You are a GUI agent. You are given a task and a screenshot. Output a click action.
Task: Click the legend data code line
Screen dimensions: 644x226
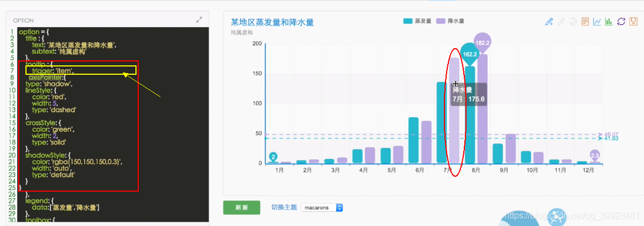(65, 208)
